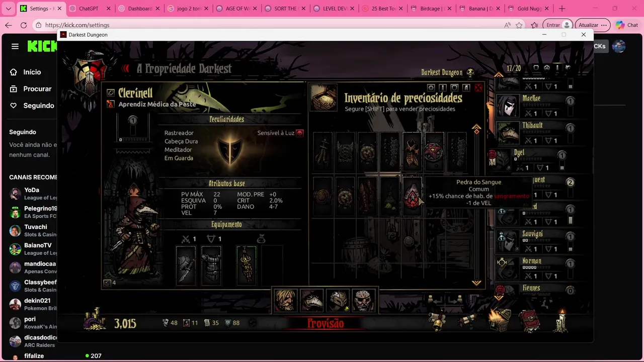Switch to the 25 Best Tow browser tab
This screenshot has width=644, height=362.
[x=383, y=9]
